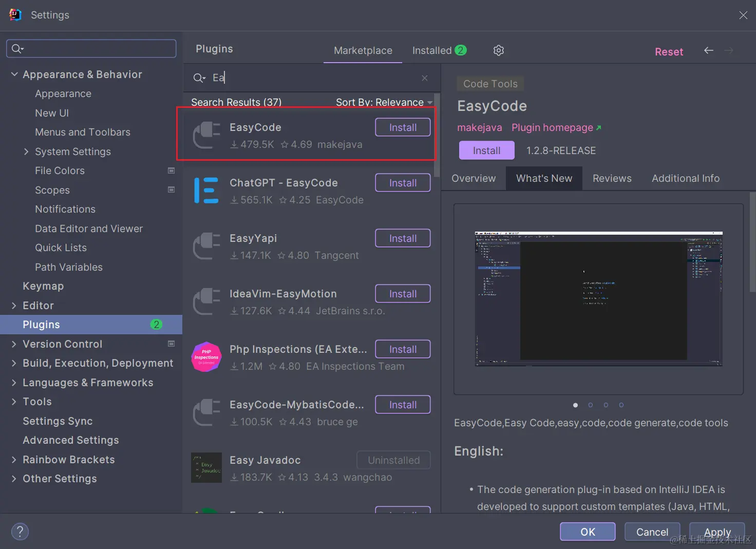This screenshot has width=756, height=549.
Task: Open Advanced Settings item
Action: point(71,440)
